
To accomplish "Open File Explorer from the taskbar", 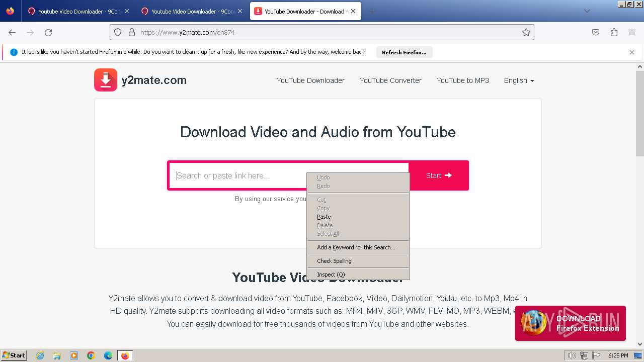I will [x=57, y=355].
